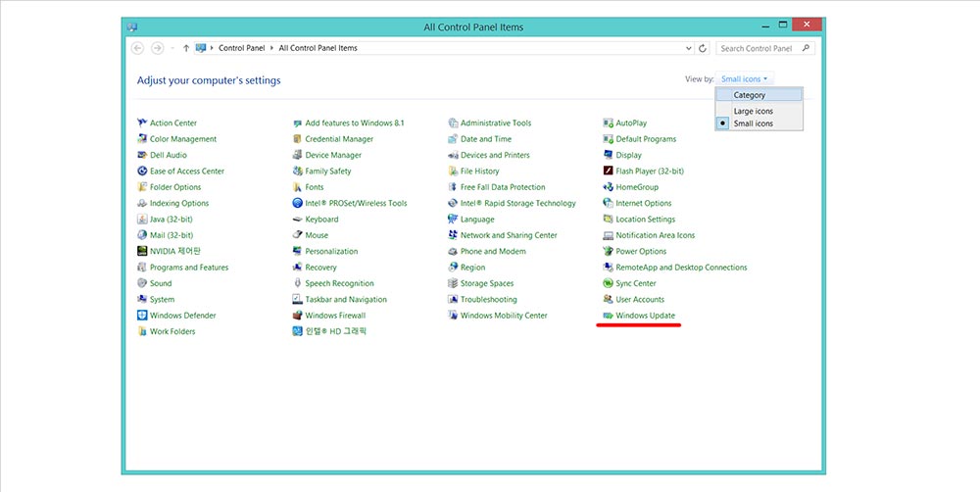Click the Intel PROSet/Wireless Tools icon
The width and height of the screenshot is (980, 492).
coord(298,203)
